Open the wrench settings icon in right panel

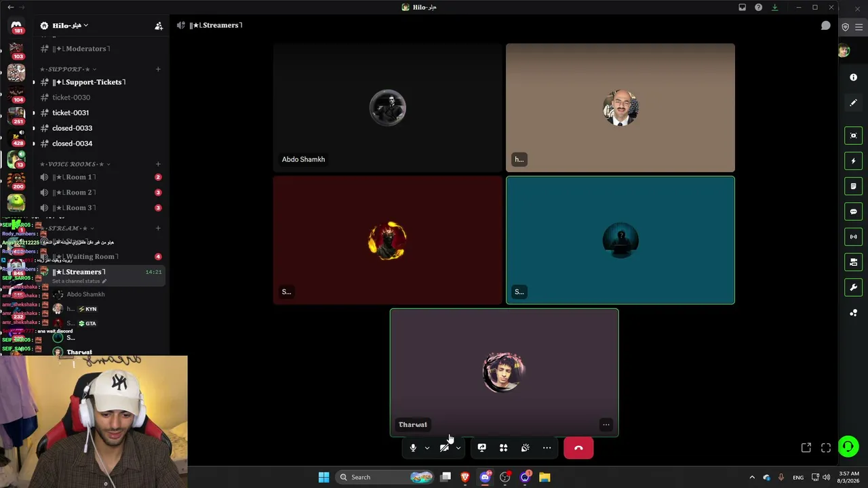854,287
